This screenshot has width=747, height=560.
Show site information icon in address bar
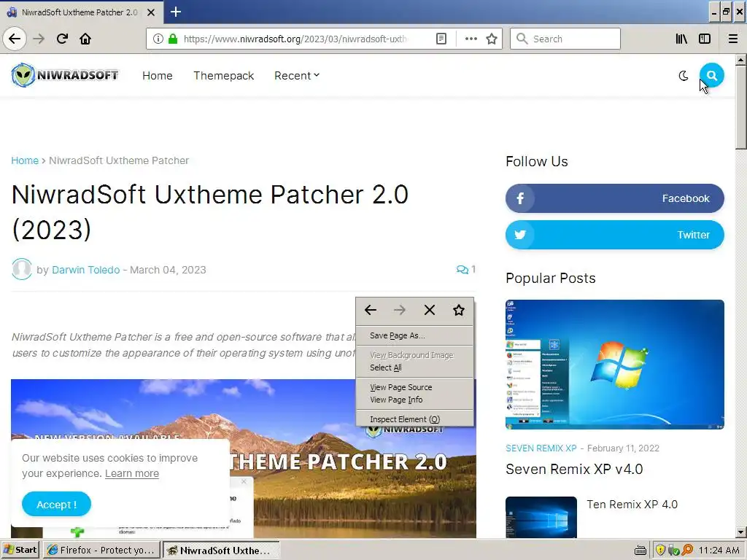(x=158, y=39)
